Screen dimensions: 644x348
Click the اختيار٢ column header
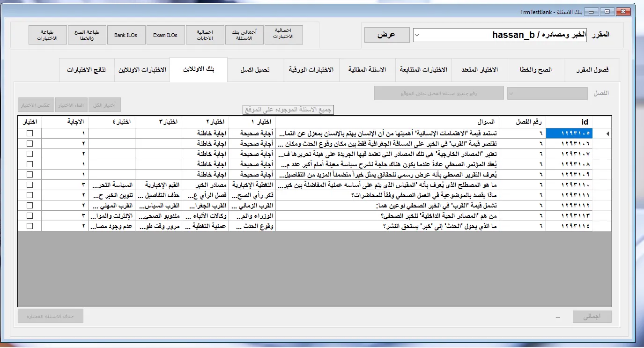[205, 122]
